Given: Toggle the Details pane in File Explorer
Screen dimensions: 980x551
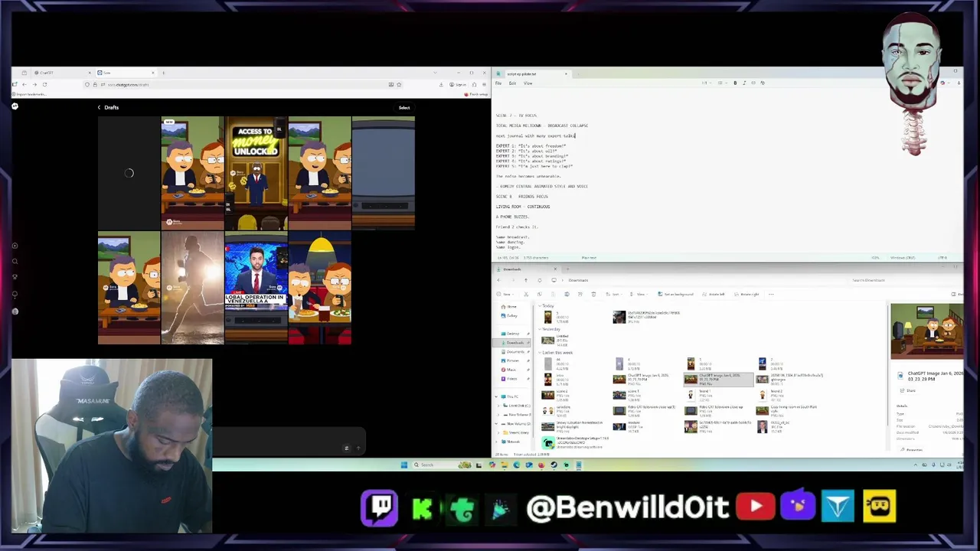Looking at the screenshot, I should [956, 294].
